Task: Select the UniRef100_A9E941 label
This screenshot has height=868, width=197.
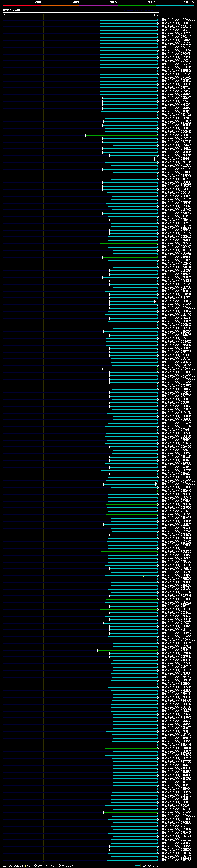Action: (177, 220)
